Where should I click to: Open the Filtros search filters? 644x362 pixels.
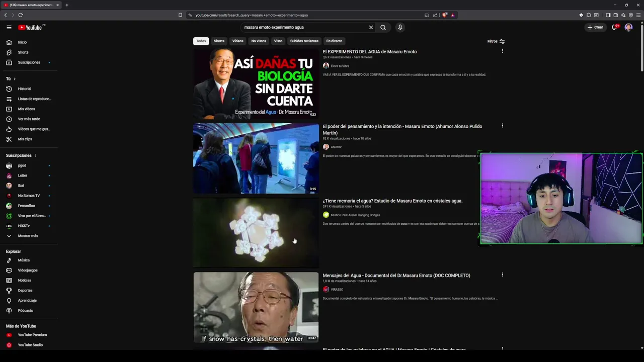pyautogui.click(x=496, y=41)
